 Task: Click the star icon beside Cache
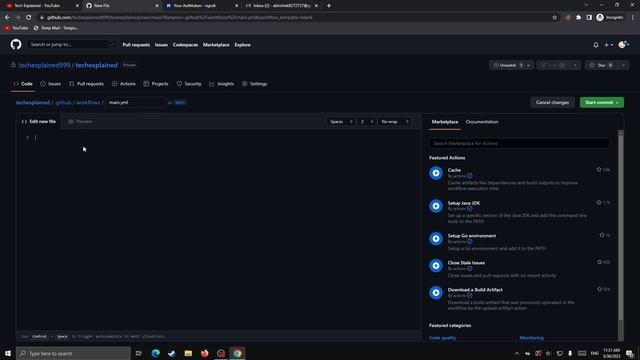click(599, 169)
